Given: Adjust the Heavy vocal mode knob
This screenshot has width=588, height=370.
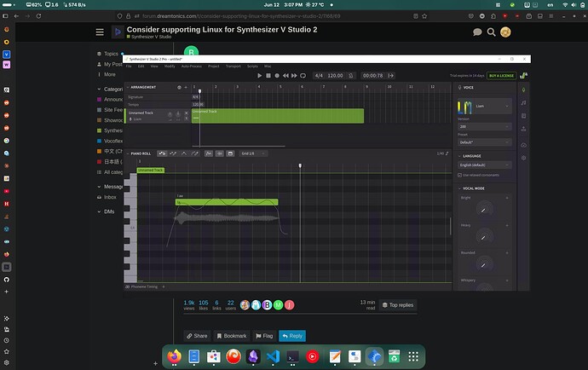Looking at the screenshot, I should (484, 237).
